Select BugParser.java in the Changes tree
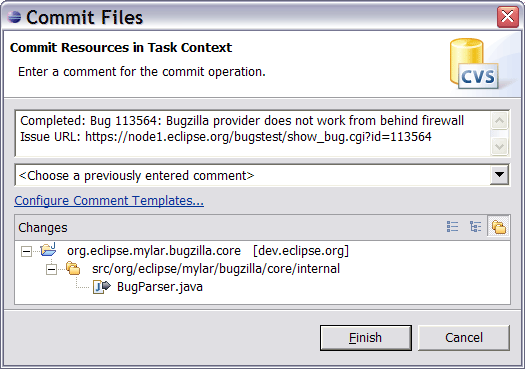 [160, 287]
